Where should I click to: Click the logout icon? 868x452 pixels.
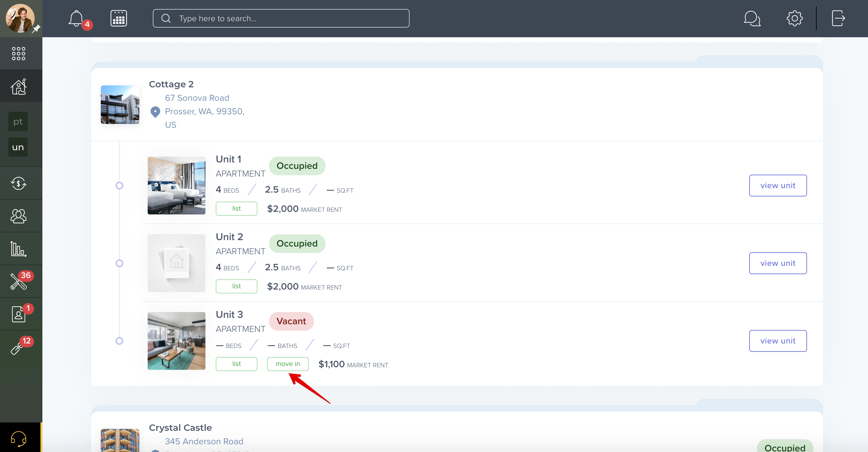pos(838,18)
